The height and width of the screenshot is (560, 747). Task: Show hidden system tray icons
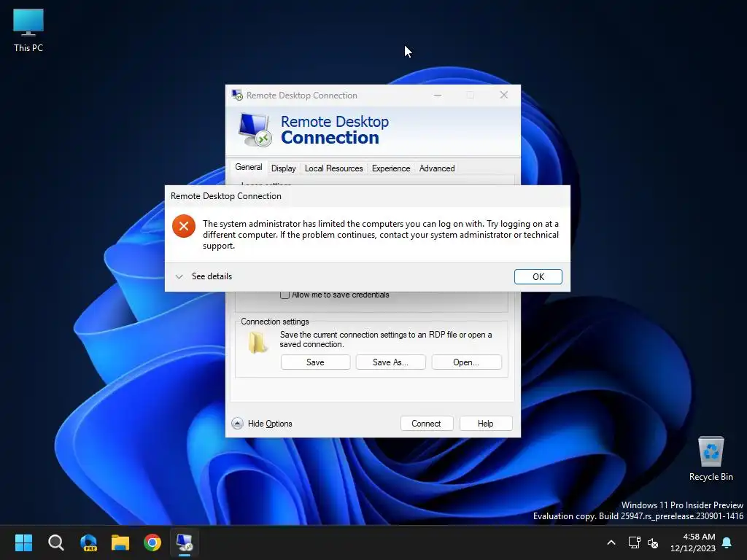pos(611,542)
